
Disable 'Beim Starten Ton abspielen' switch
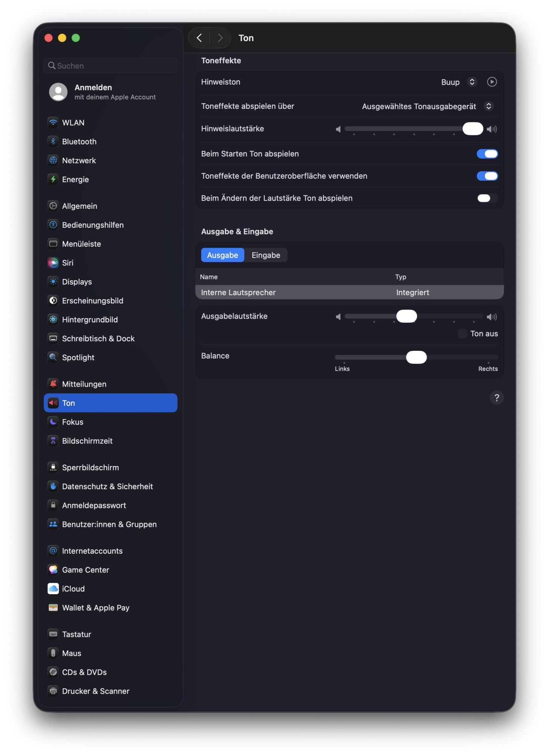click(487, 154)
